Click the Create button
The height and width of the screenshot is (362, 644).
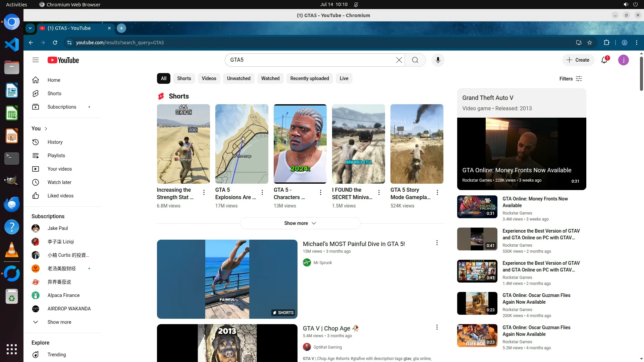(x=578, y=60)
